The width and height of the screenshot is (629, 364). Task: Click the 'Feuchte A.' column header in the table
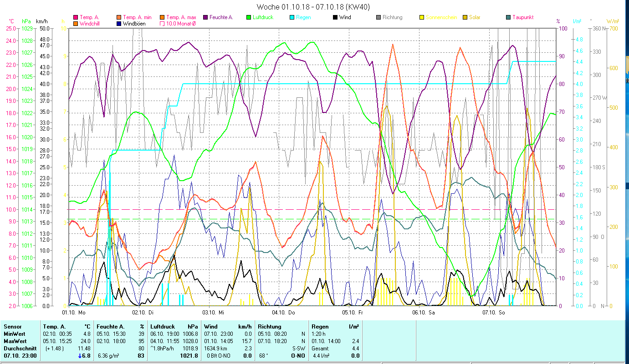(x=111, y=327)
